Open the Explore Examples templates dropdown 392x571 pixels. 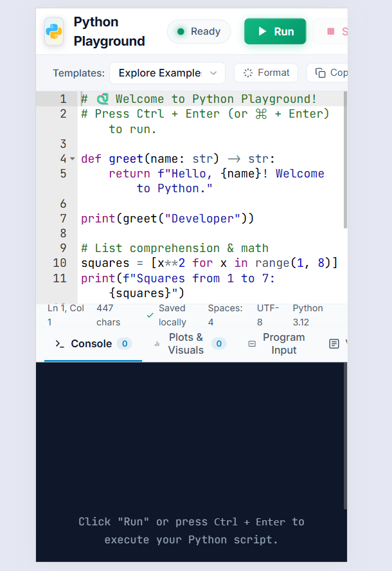click(168, 73)
